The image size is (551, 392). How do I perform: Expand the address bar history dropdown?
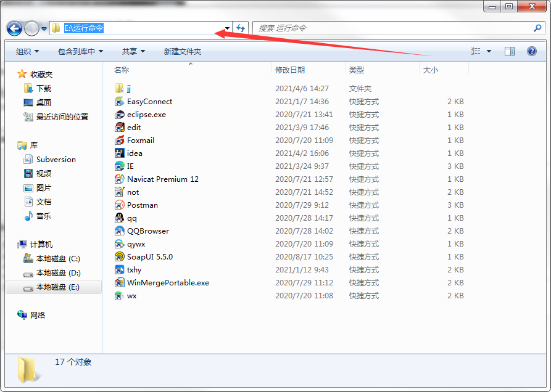tap(227, 28)
